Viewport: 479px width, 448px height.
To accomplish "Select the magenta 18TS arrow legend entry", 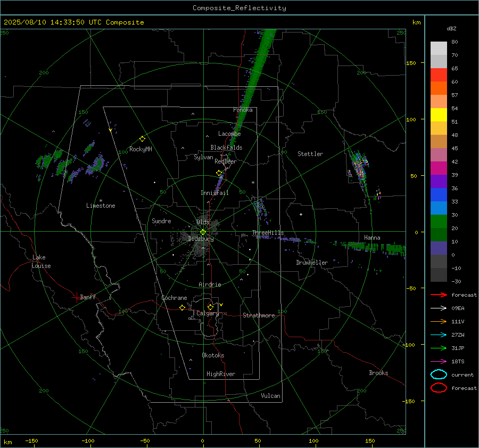I will pos(439,362).
